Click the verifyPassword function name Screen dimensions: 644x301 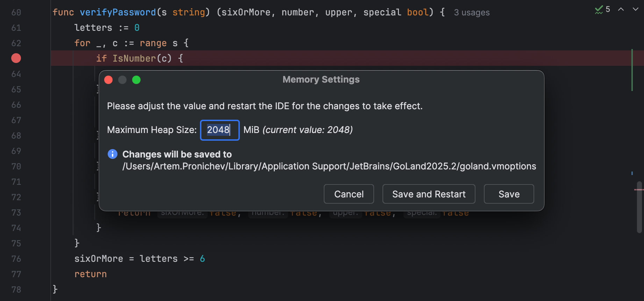[118, 13]
